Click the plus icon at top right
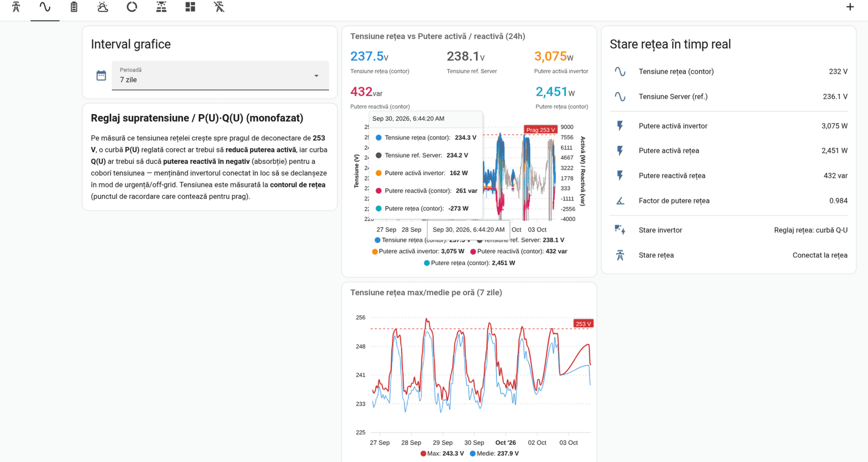 850,7
